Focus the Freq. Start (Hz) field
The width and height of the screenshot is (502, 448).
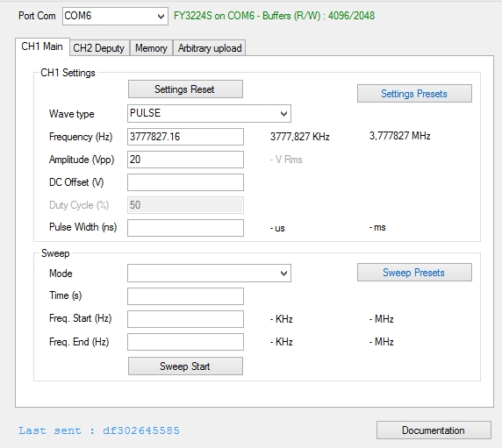coord(185,319)
